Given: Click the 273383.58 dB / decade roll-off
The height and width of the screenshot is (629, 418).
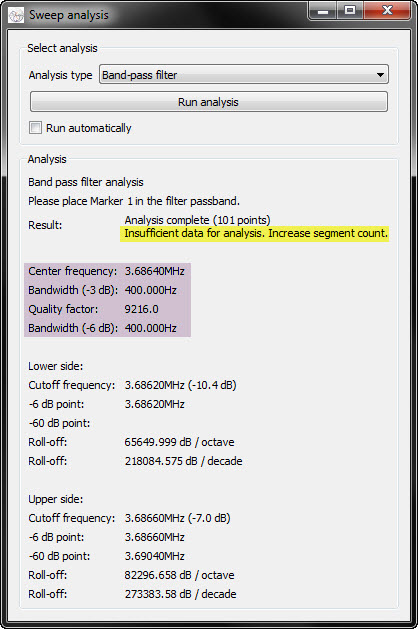Looking at the screenshot, I should point(181,594).
